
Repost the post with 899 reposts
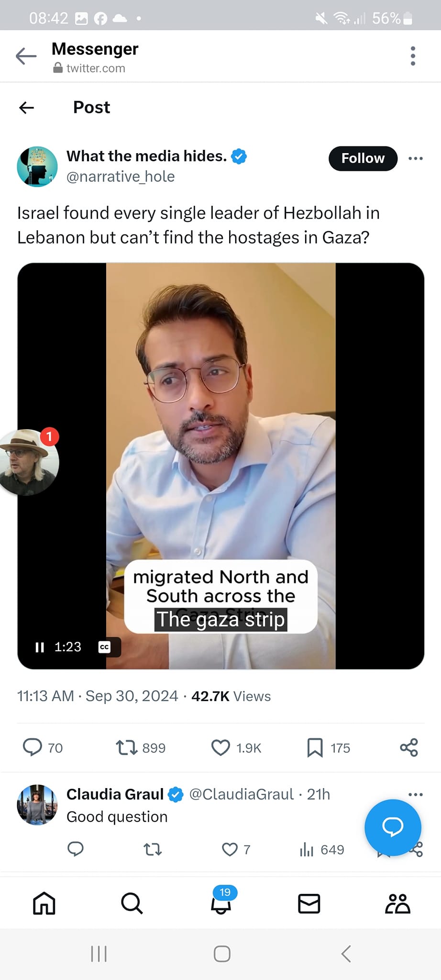pos(127,747)
